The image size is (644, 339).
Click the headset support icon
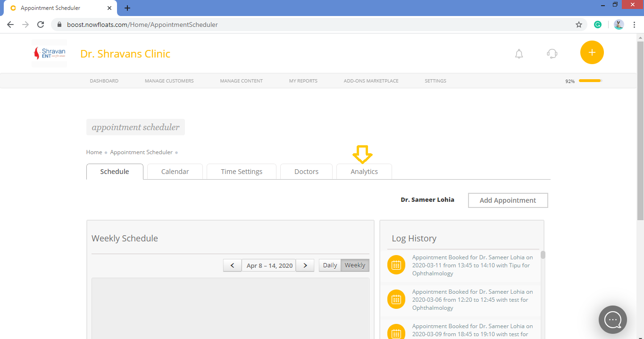551,53
